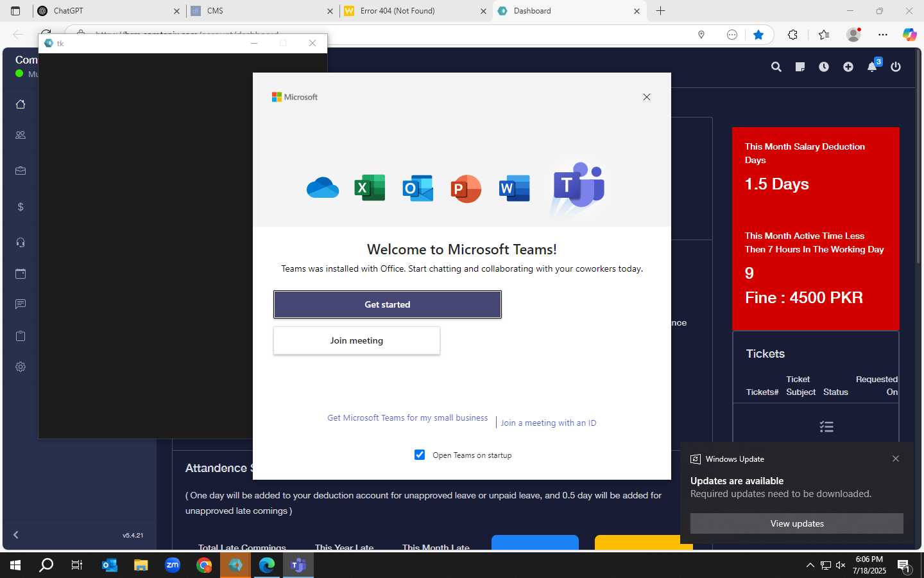Collapse the dashboard sidebar with left chevron

click(16, 534)
